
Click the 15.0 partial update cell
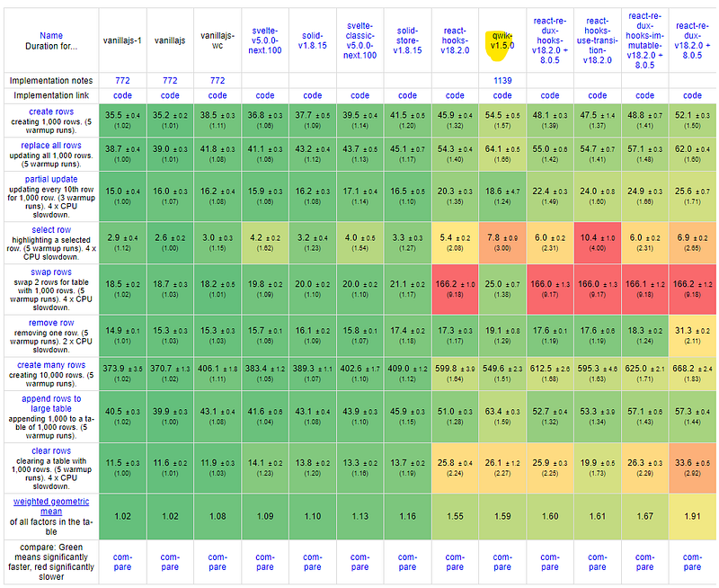point(122,196)
